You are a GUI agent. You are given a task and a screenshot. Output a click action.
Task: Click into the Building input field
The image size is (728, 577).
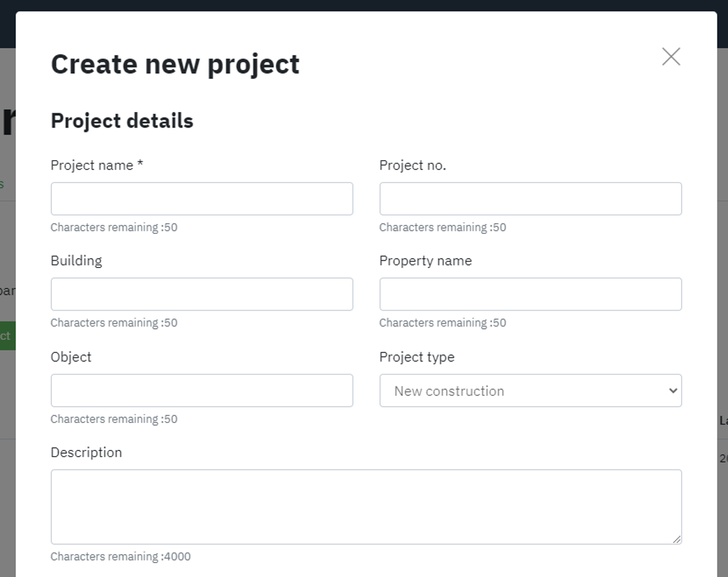pos(202,294)
